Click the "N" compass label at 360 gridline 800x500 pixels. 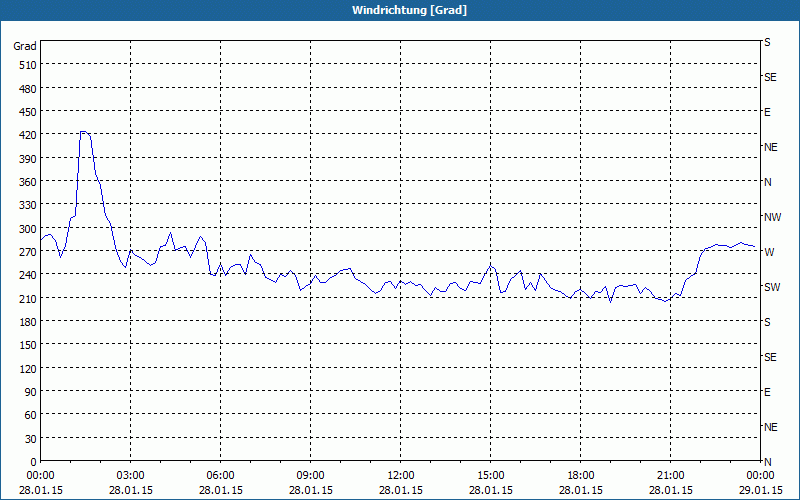(x=768, y=182)
